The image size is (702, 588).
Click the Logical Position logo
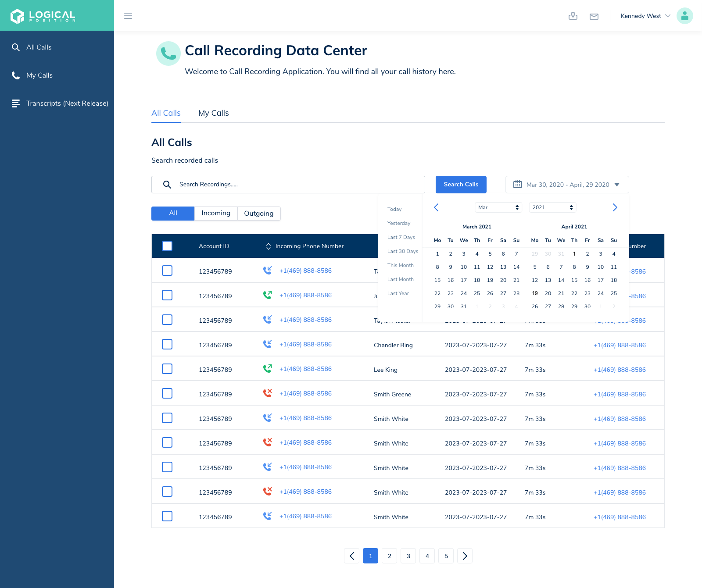pyautogui.click(x=43, y=16)
